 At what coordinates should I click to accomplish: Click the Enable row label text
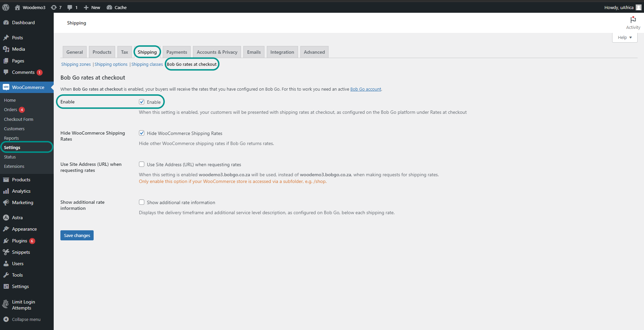(67, 102)
